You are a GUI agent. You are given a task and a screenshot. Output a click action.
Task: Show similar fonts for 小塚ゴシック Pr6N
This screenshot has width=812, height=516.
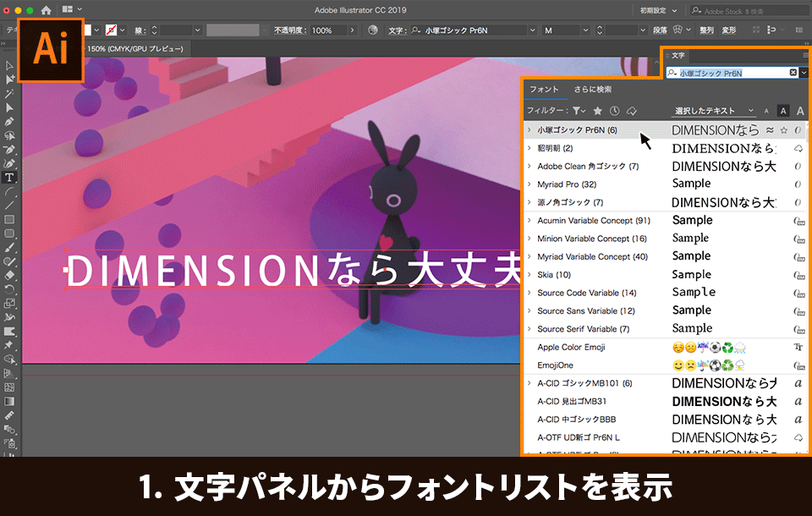[x=770, y=130]
